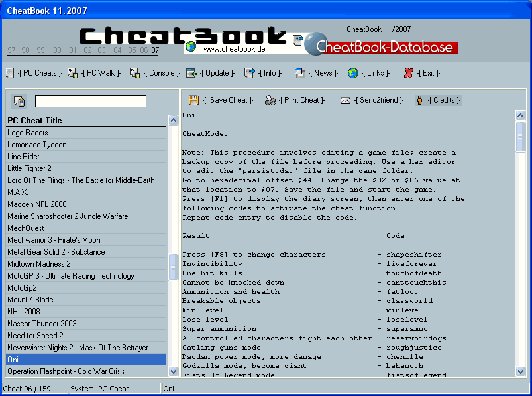Open the PC Cheats label

(x=40, y=73)
